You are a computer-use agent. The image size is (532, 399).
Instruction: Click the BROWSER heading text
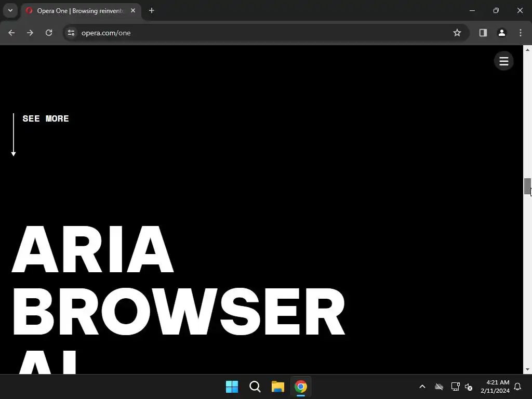pyautogui.click(x=179, y=312)
